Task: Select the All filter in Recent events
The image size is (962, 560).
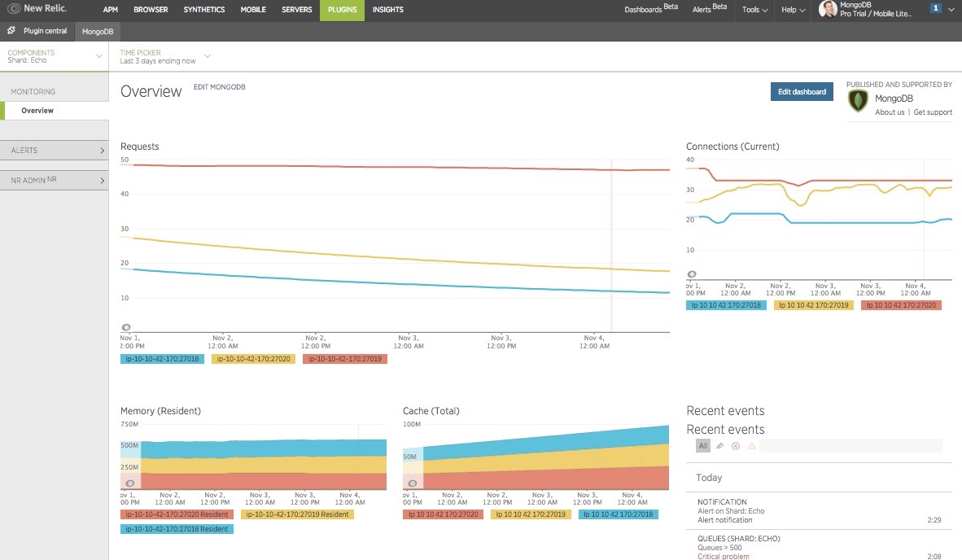Action: (x=703, y=446)
